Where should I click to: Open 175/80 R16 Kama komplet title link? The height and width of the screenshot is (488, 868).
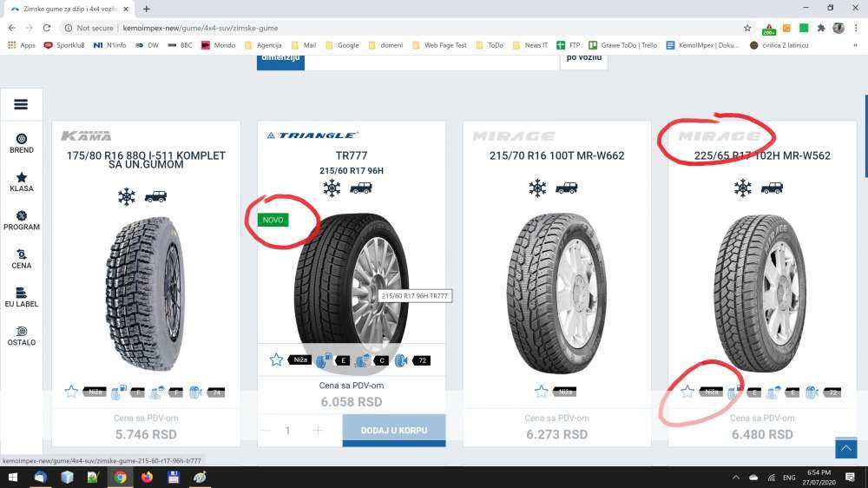pos(146,160)
